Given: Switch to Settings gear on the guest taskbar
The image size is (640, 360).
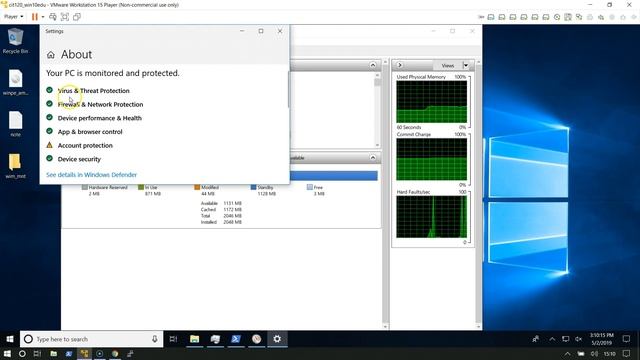Looking at the screenshot, I should 277,339.
